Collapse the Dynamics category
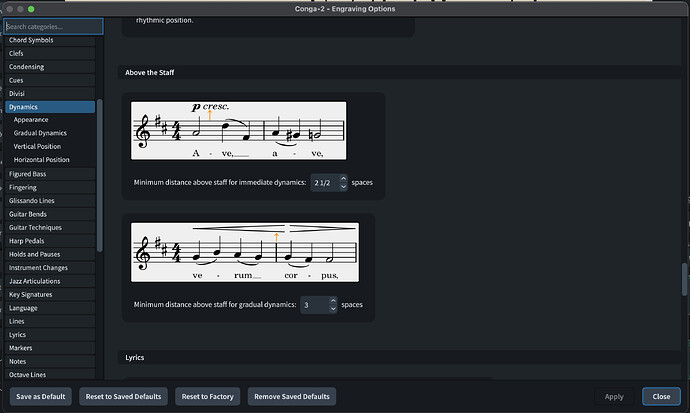This screenshot has width=690, height=413. 50,107
